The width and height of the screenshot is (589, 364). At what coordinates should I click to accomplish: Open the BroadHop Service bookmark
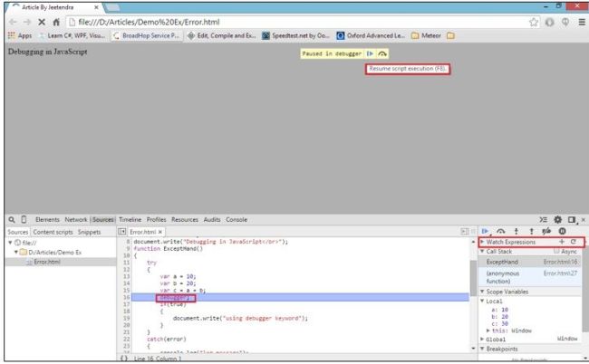click(146, 35)
